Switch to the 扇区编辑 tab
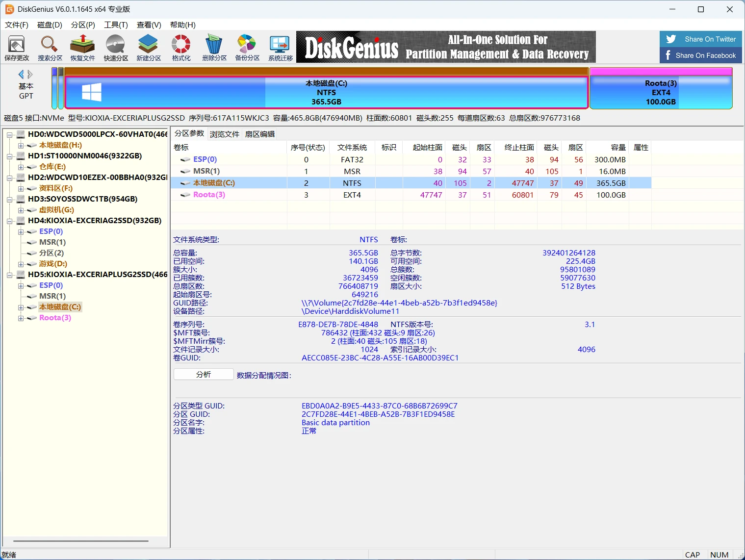745x560 pixels. pyautogui.click(x=259, y=134)
